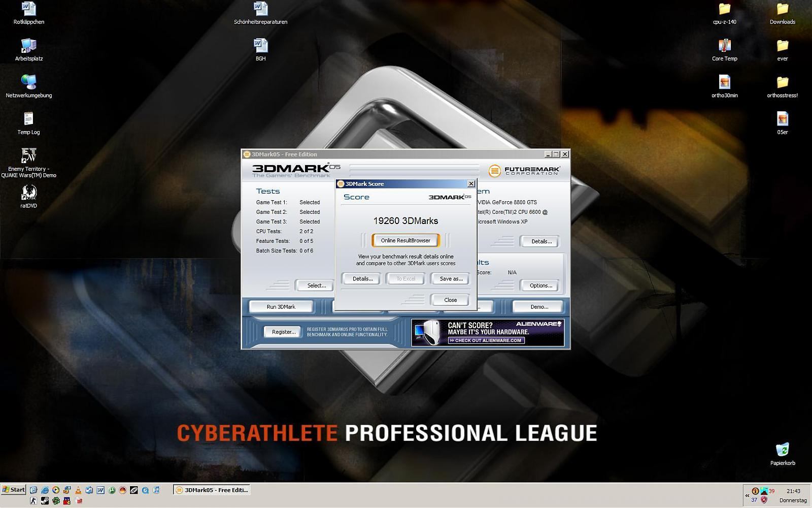Click the system clock showing 21:43
812x508 pixels.
793,491
